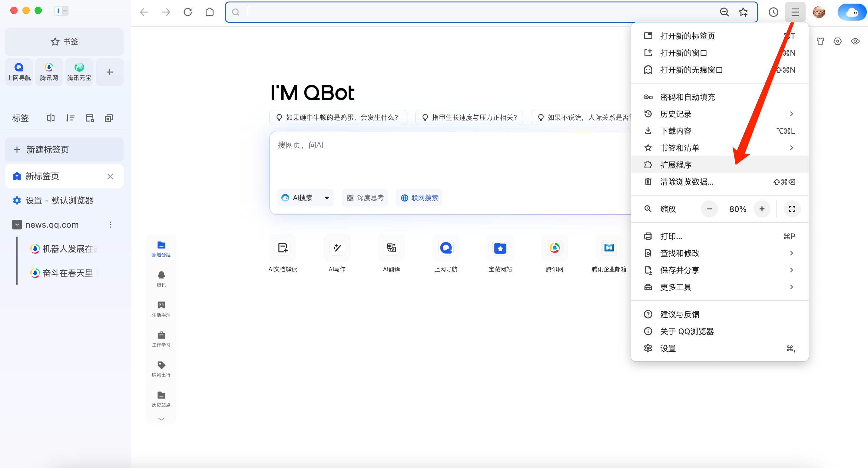Click the fullscreen icon beside zoom controls
The image size is (868, 468).
792,209
